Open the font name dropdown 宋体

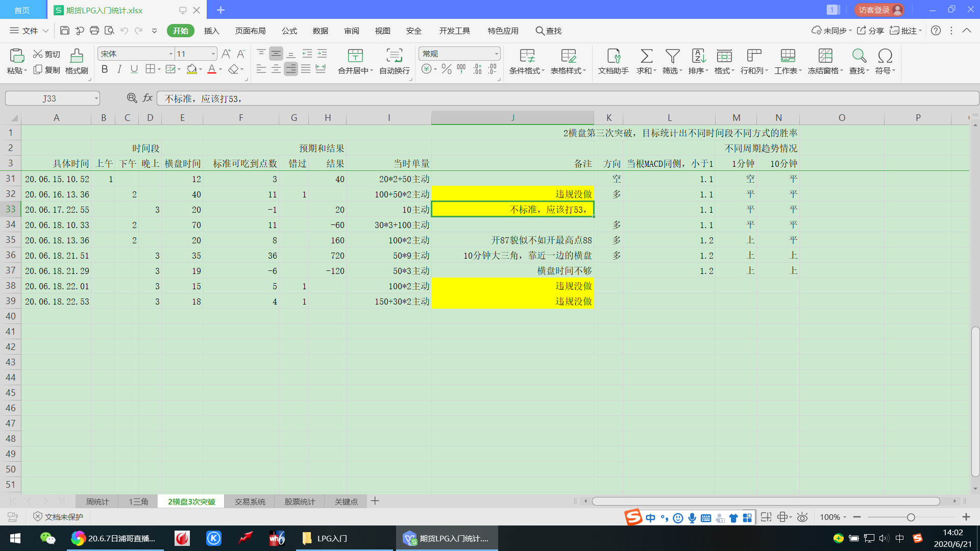[171, 54]
